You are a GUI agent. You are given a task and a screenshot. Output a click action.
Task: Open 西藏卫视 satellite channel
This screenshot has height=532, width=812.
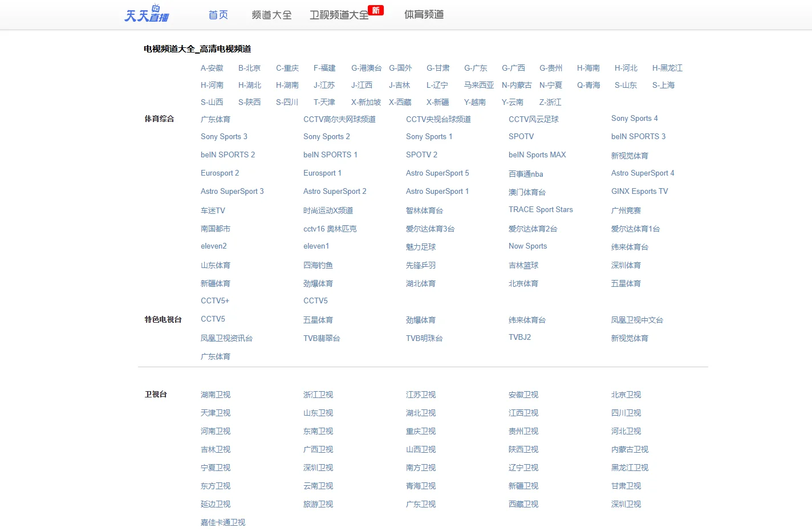pyautogui.click(x=523, y=504)
